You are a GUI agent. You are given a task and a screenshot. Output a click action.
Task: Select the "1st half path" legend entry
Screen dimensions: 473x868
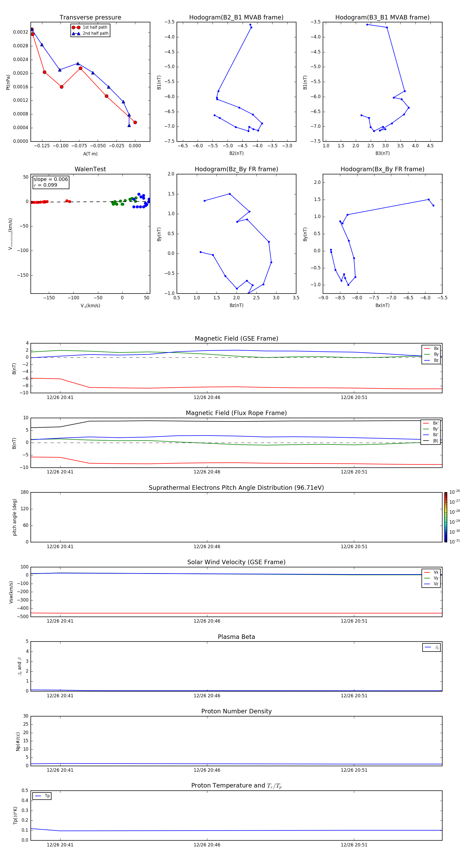[x=90, y=27]
